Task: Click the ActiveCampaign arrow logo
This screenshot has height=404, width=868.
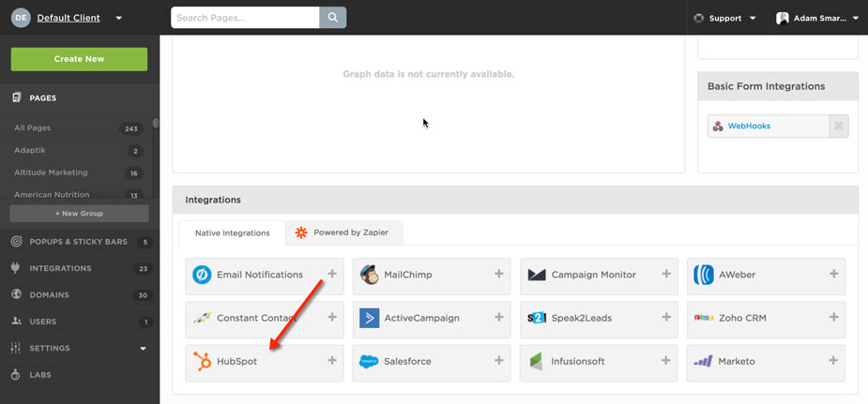Action: 369,318
